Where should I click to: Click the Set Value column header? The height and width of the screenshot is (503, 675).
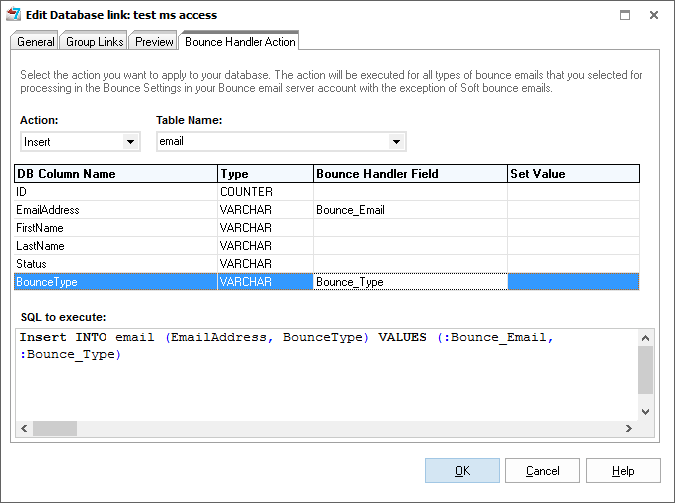(x=573, y=174)
